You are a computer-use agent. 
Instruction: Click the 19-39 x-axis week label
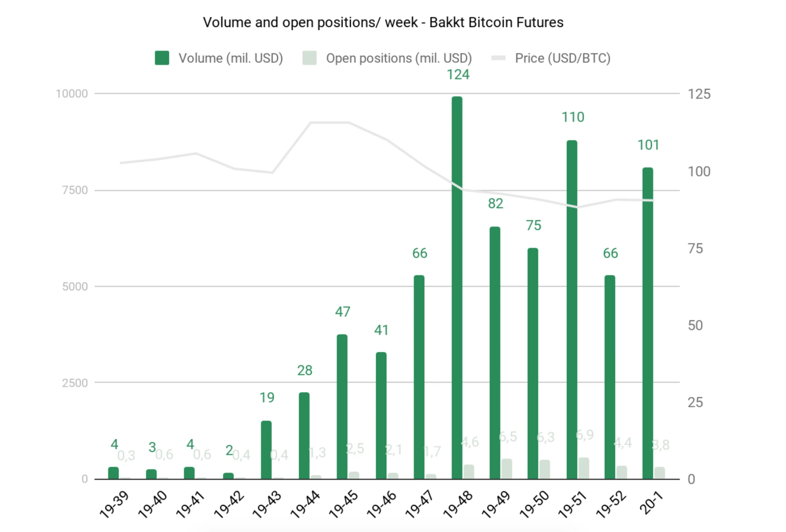[114, 504]
